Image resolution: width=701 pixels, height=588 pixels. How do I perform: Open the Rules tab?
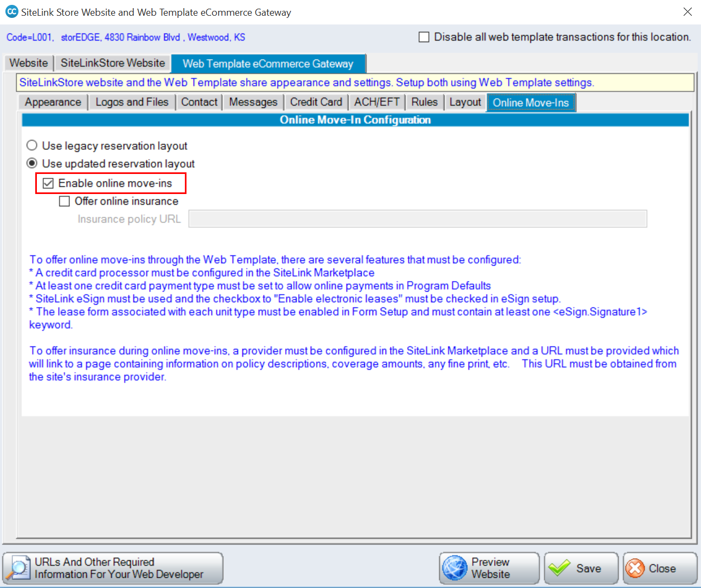click(425, 102)
